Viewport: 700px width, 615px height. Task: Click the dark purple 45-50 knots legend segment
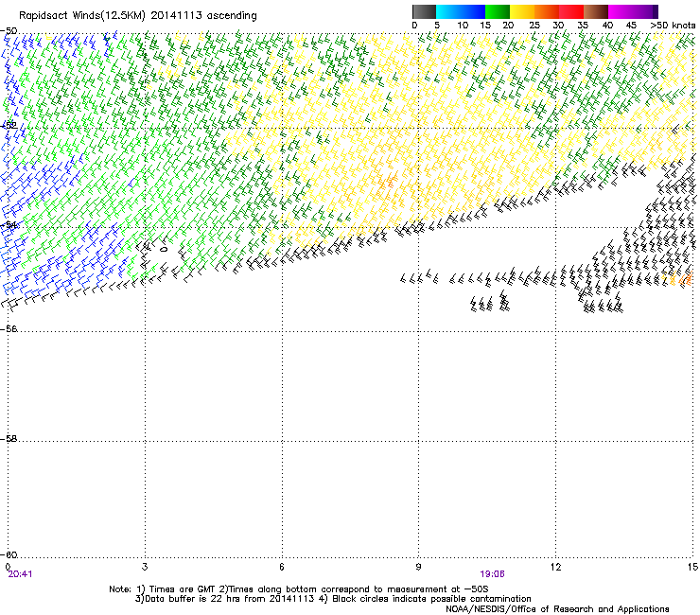coord(645,11)
